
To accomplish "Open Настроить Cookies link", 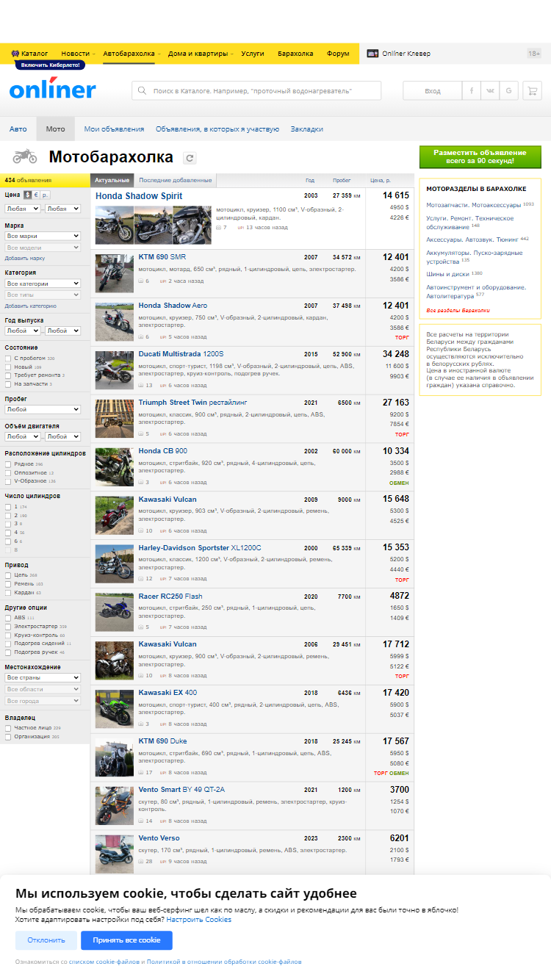I will click(198, 920).
